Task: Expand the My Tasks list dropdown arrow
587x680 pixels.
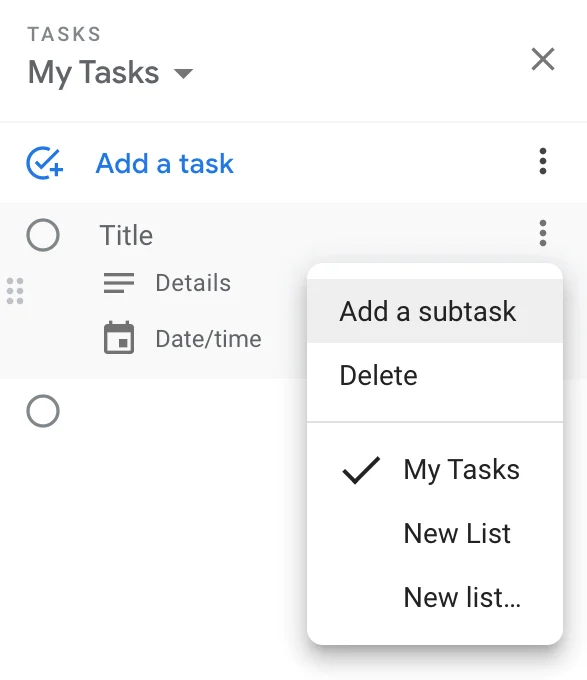Action: coord(183,73)
